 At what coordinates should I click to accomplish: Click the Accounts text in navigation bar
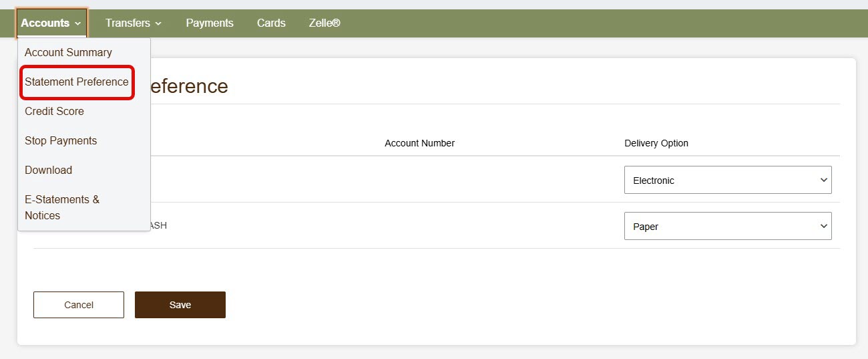point(45,23)
